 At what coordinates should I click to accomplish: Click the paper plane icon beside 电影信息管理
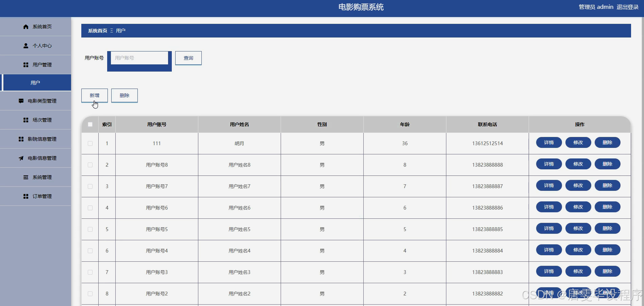click(x=21, y=158)
